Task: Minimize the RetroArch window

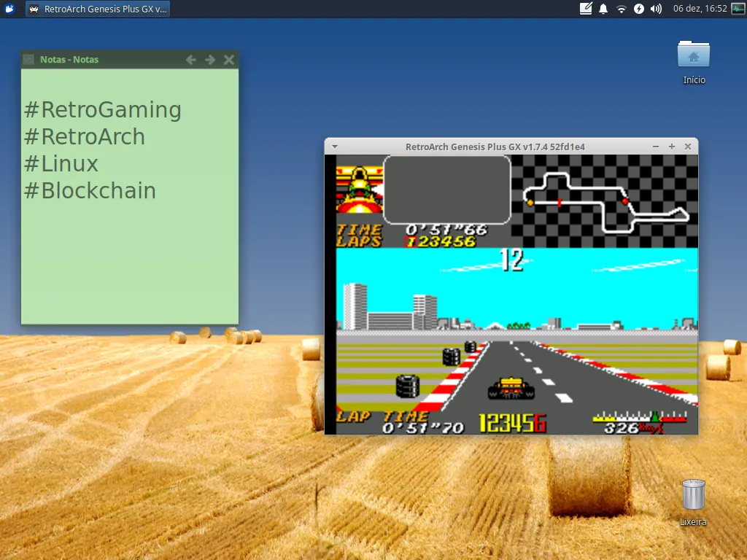Action: coord(656,147)
